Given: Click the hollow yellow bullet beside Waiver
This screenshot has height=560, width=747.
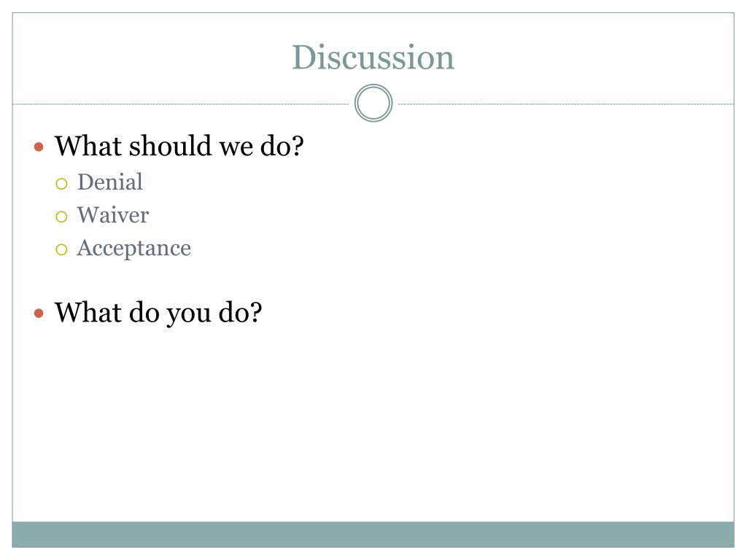Looking at the screenshot, I should 61,217.
